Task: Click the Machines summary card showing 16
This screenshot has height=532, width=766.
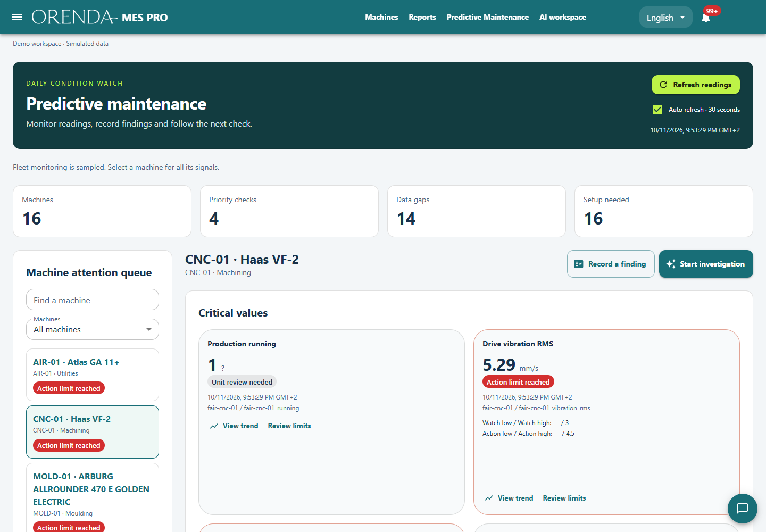Action: [102, 211]
